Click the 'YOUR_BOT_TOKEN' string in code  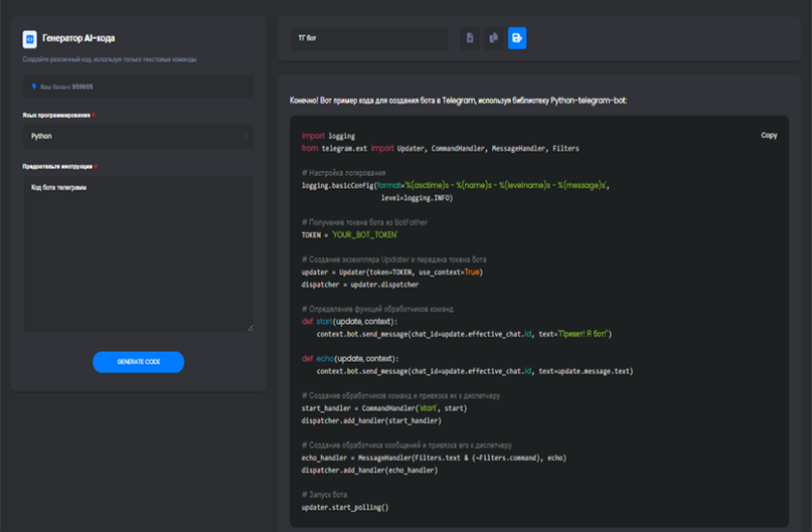point(364,235)
